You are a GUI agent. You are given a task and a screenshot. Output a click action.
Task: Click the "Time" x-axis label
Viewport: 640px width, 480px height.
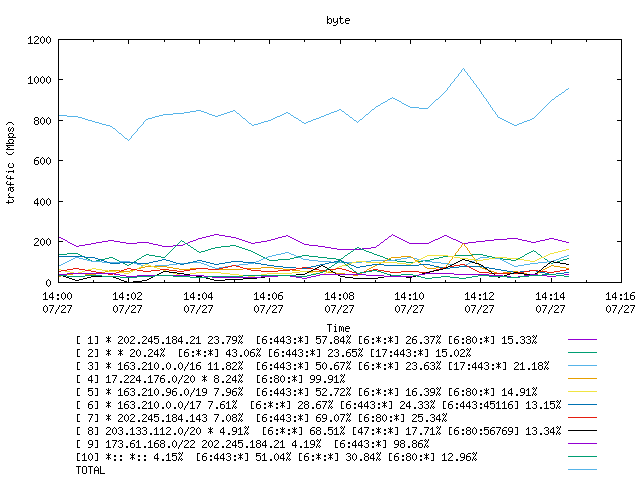pos(338,328)
